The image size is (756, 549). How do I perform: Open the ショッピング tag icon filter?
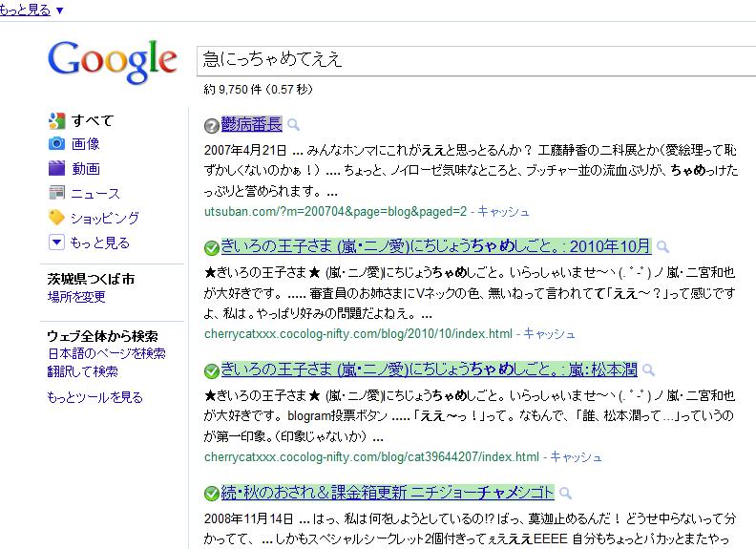point(56,219)
